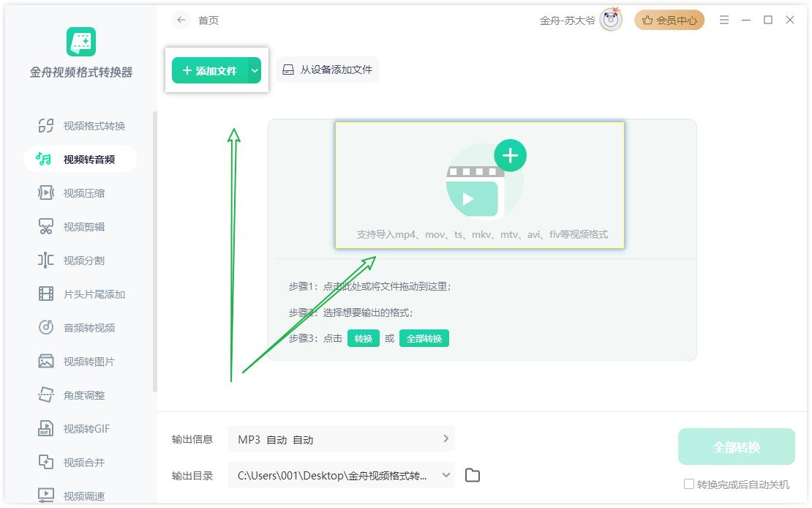Click the video import drop area
This screenshot has height=508, width=812.
480,184
